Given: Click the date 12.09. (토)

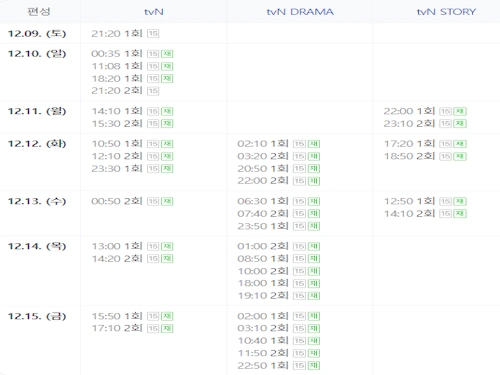Looking at the screenshot, I should [37, 34].
